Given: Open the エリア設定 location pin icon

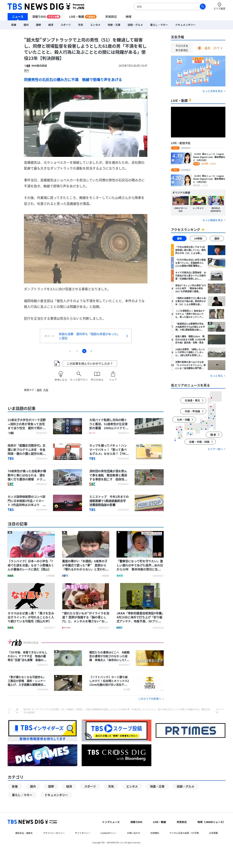Looking at the screenshot, I should (219, 5).
